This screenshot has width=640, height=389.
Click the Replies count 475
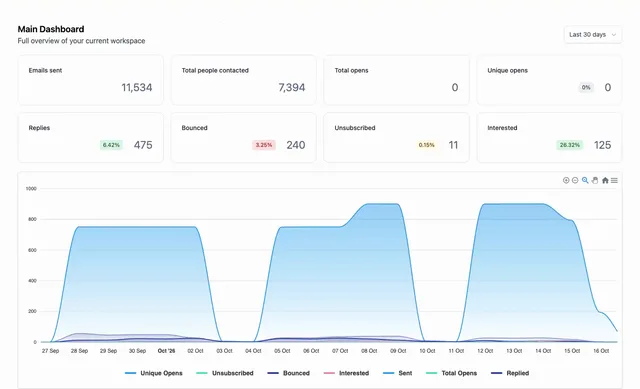[x=143, y=145]
